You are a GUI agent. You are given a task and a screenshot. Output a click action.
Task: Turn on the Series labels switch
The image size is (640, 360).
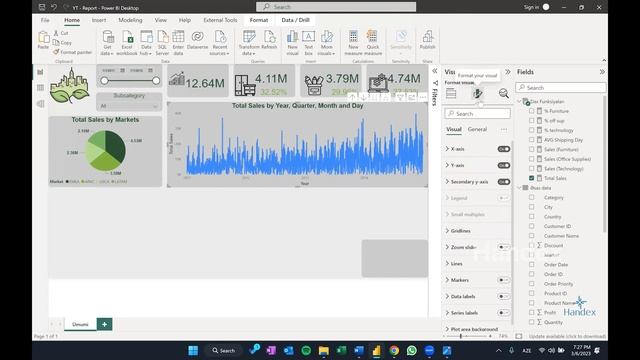point(503,313)
